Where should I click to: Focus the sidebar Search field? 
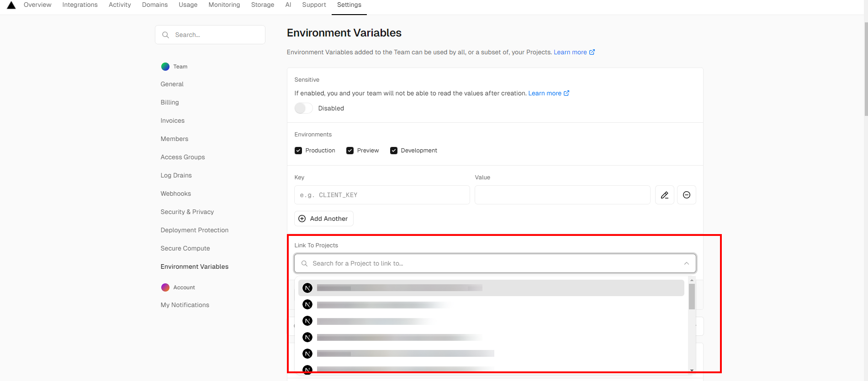(x=210, y=35)
